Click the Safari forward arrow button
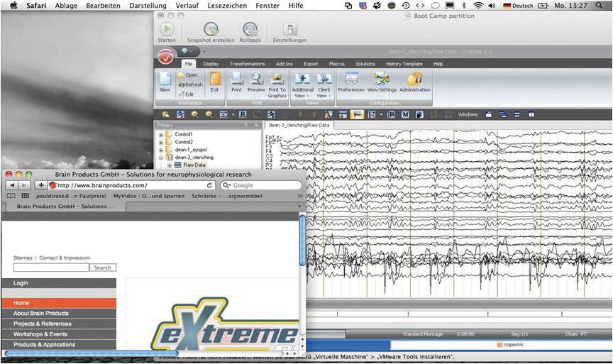The image size is (613, 364). 24,185
